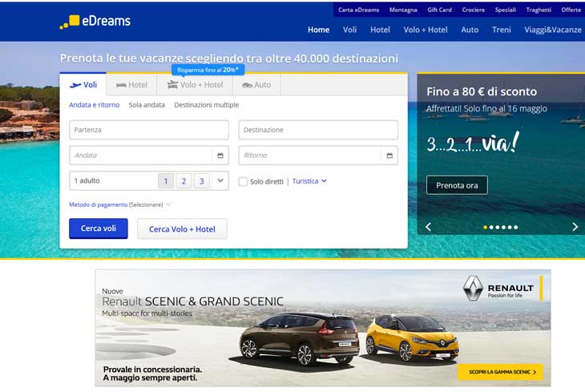Select first yellow carousel dot
The height and width of the screenshot is (392, 585).
pos(485,227)
